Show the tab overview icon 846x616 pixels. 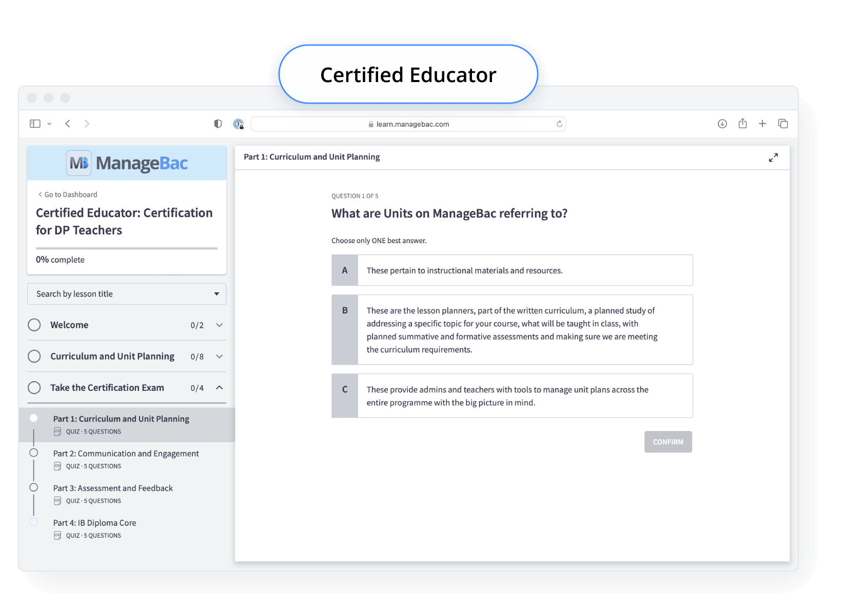[x=783, y=124]
